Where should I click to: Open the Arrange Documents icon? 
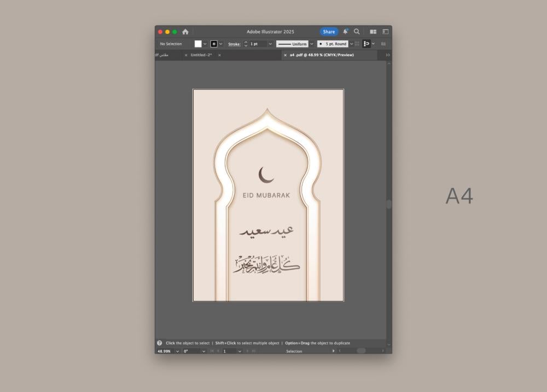[373, 32]
